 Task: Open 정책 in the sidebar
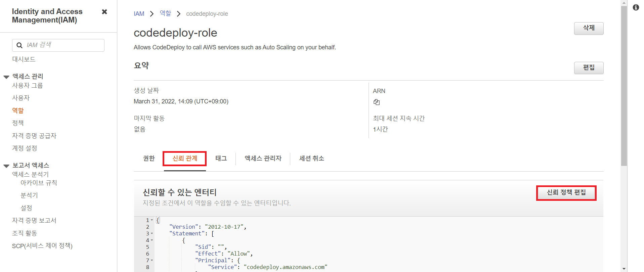tap(18, 123)
